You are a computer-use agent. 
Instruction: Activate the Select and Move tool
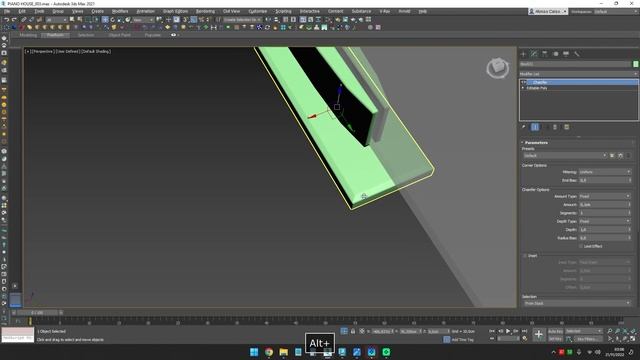(105, 20)
